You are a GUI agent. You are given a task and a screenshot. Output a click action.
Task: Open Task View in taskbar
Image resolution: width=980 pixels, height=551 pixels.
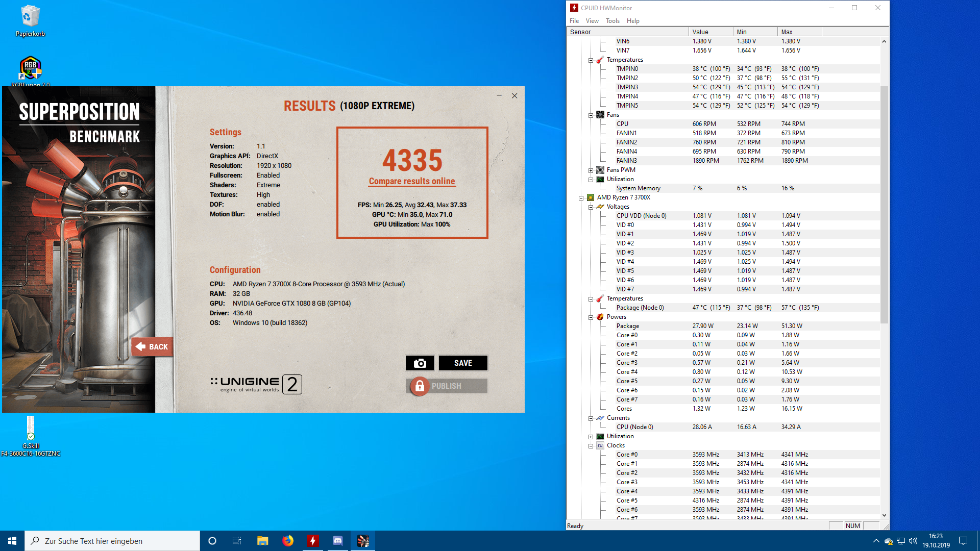coord(237,541)
